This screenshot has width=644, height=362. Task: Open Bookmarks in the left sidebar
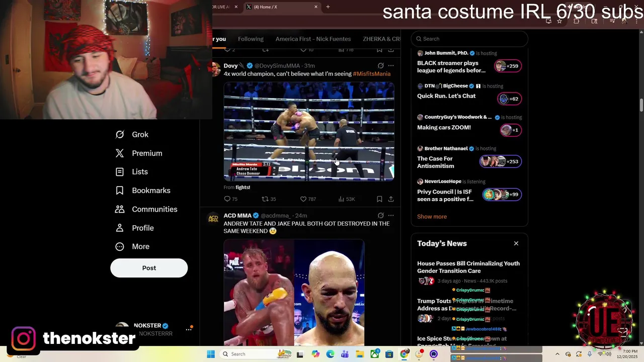click(x=143, y=191)
